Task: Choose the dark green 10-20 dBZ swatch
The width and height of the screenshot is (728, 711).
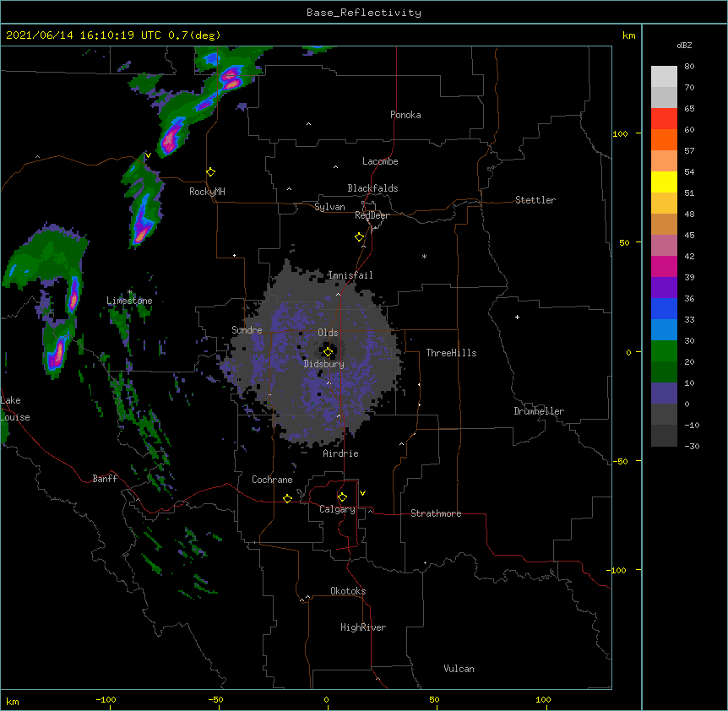Action: coord(664,372)
